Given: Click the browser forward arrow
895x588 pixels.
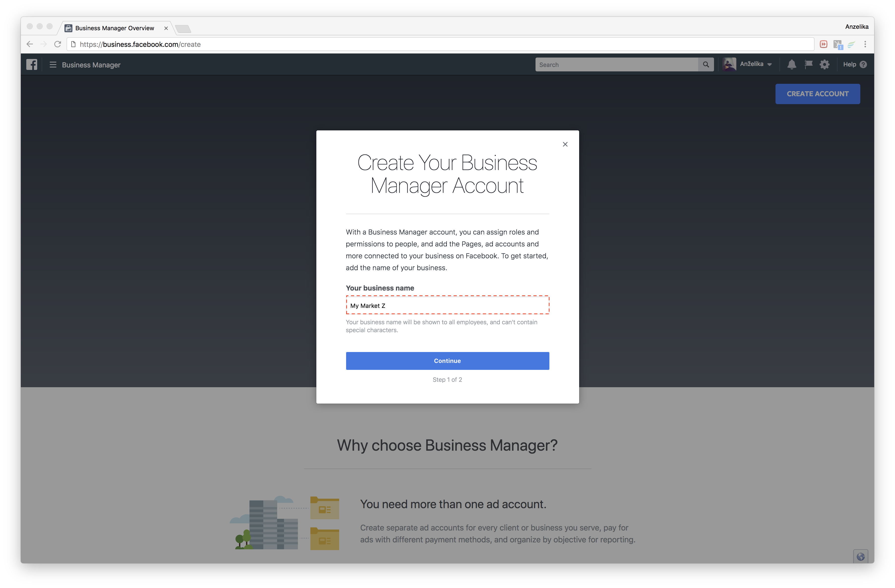Looking at the screenshot, I should (44, 44).
